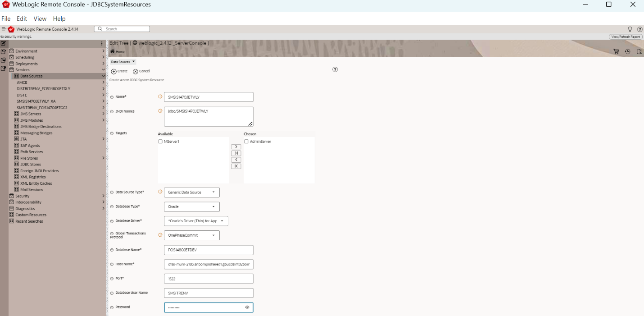Click the vertical three-dot menu in tree panel
This screenshot has width=644, height=316.
[x=102, y=44]
